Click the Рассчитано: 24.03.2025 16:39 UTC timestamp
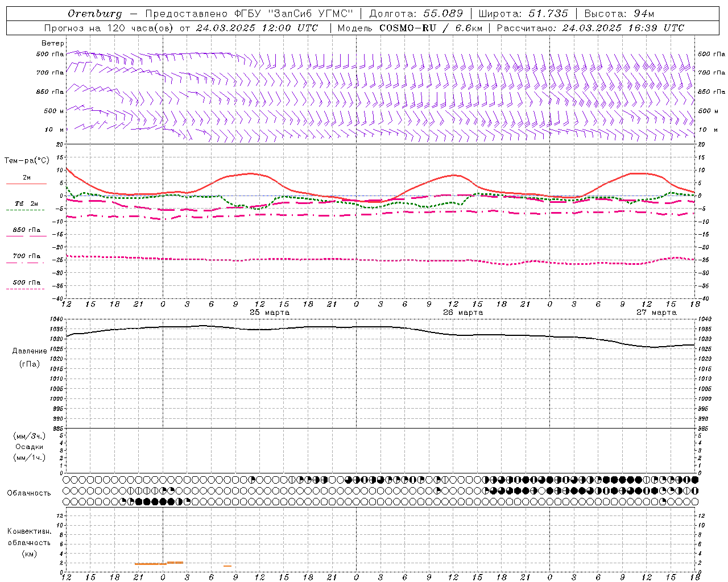 tap(590, 28)
